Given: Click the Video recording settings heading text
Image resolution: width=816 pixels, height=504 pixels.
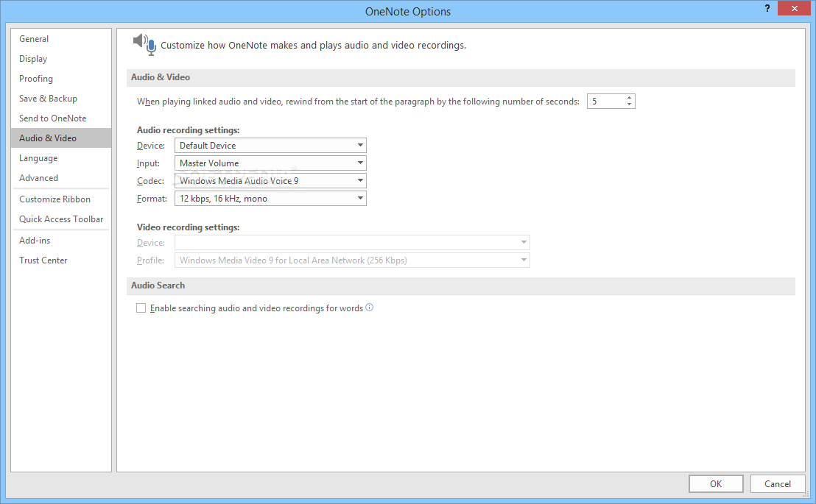Looking at the screenshot, I should (x=188, y=227).
